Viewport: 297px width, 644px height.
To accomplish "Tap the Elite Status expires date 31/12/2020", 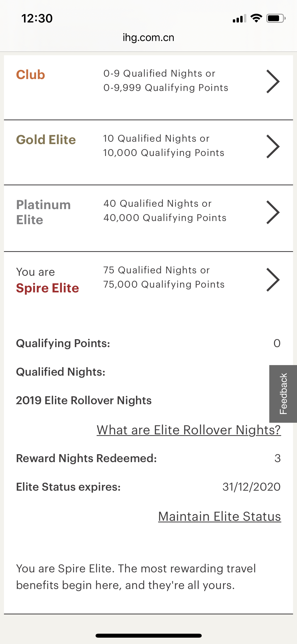I will [252, 487].
